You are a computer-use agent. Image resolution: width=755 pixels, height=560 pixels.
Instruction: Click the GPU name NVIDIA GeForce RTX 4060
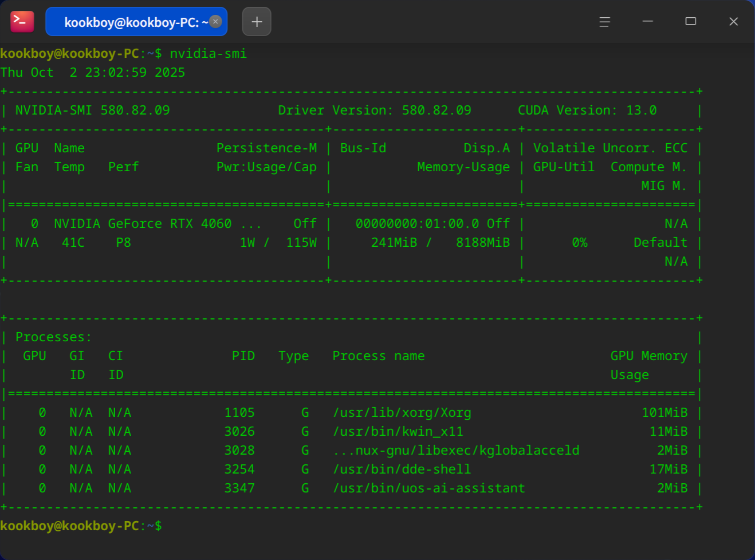pyautogui.click(x=143, y=224)
